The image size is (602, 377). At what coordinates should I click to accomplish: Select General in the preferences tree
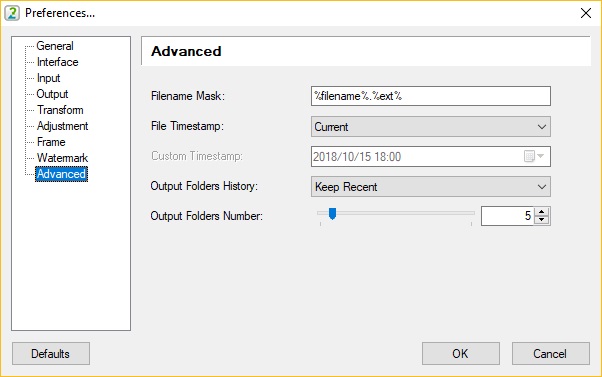pos(55,46)
